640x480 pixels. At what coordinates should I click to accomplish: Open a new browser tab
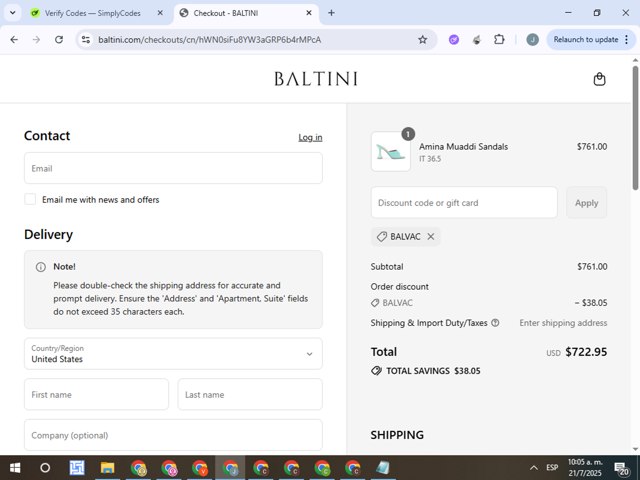[331, 13]
